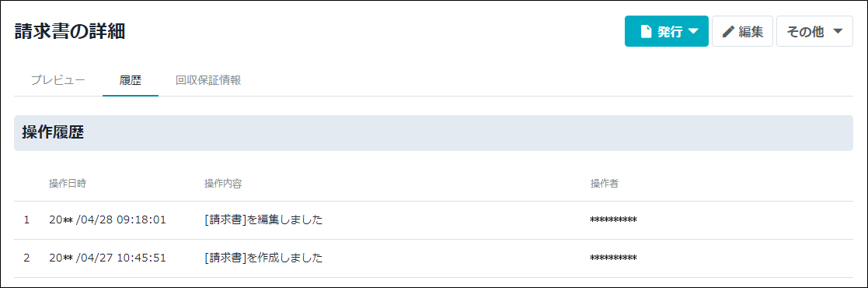Select the 操作日時 column header
The image size is (868, 288).
(68, 184)
